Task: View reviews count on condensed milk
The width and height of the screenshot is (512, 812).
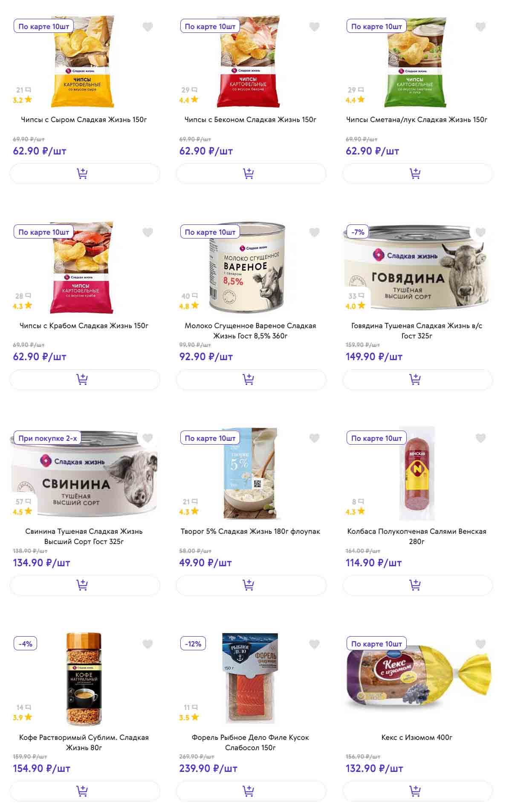Action: 189,296
